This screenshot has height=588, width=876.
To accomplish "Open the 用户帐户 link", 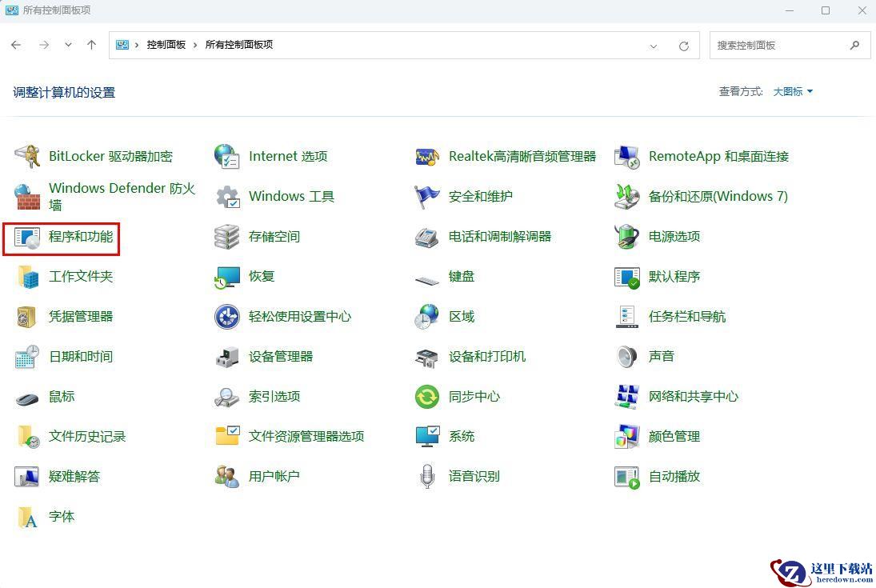I will tap(274, 477).
